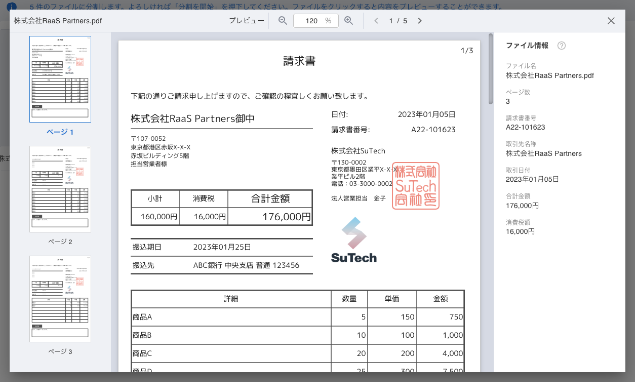Click file title 株式会社RaaS Partners.pdf in header

pyautogui.click(x=58, y=21)
